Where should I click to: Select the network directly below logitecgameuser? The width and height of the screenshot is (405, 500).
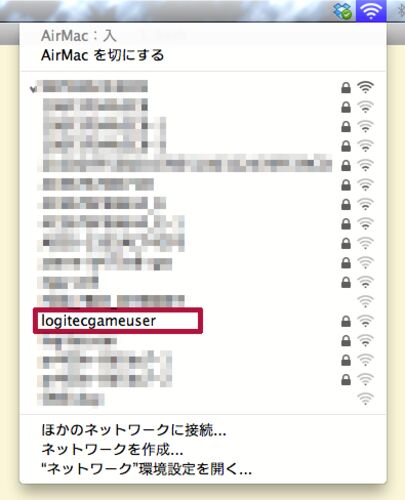(77, 341)
